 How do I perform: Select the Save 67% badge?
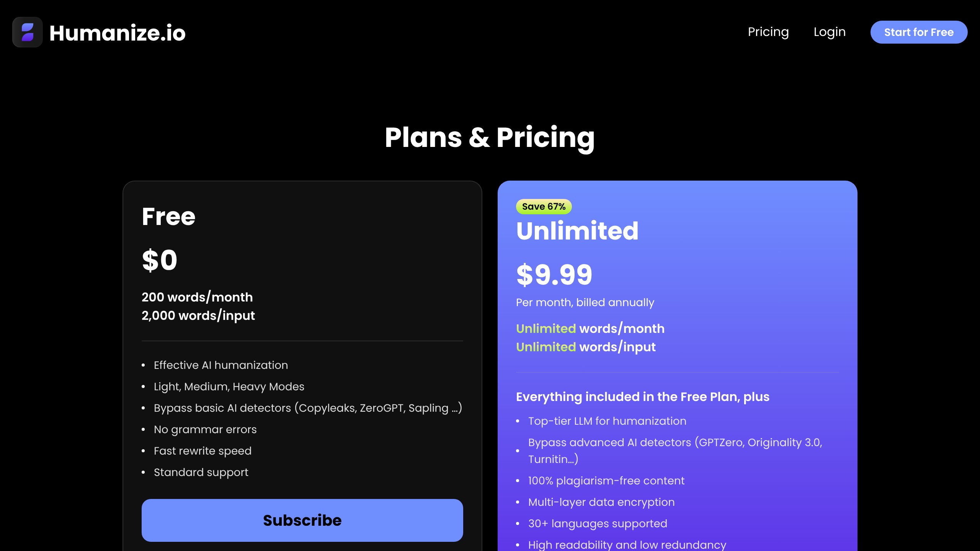(x=544, y=207)
